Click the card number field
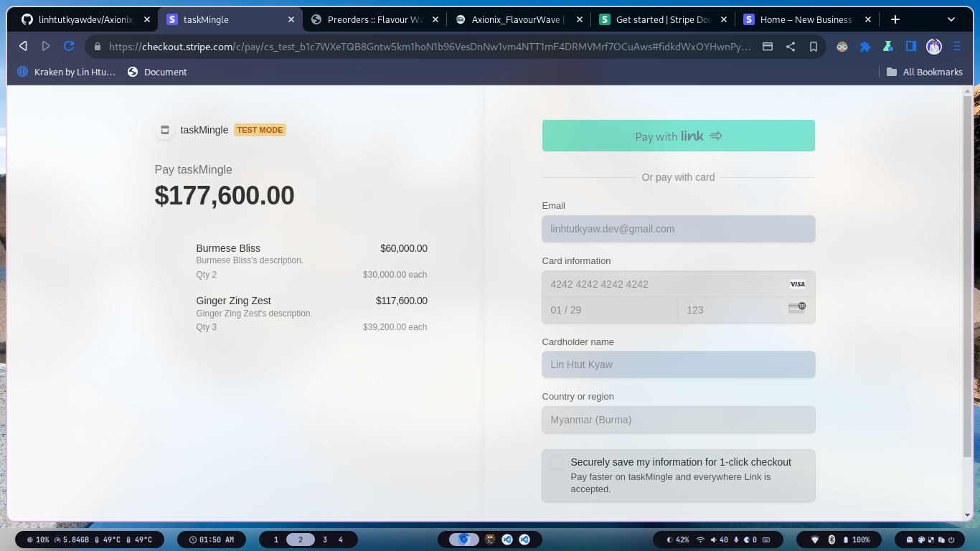The height and width of the screenshot is (551, 980). [x=679, y=284]
